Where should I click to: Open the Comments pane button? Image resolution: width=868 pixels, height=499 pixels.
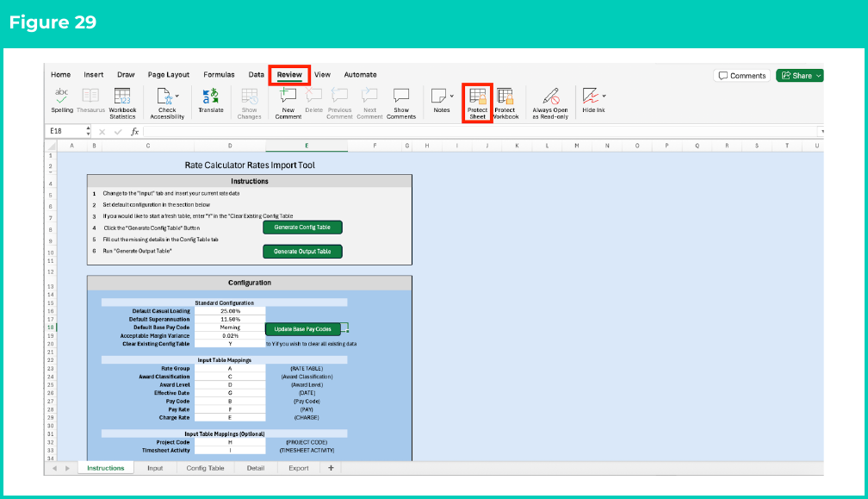click(x=742, y=76)
